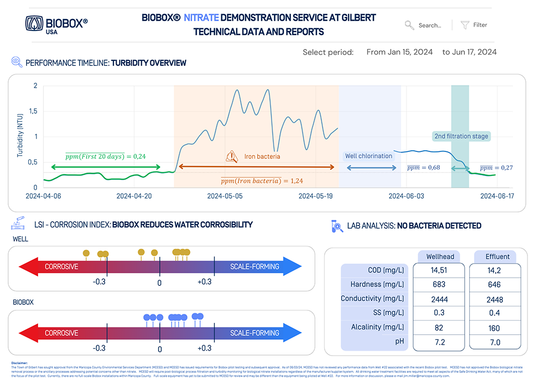This screenshot has width=534, height=392.
Task: Click the Turbidity (NTU) axis title
Action: tap(20, 135)
